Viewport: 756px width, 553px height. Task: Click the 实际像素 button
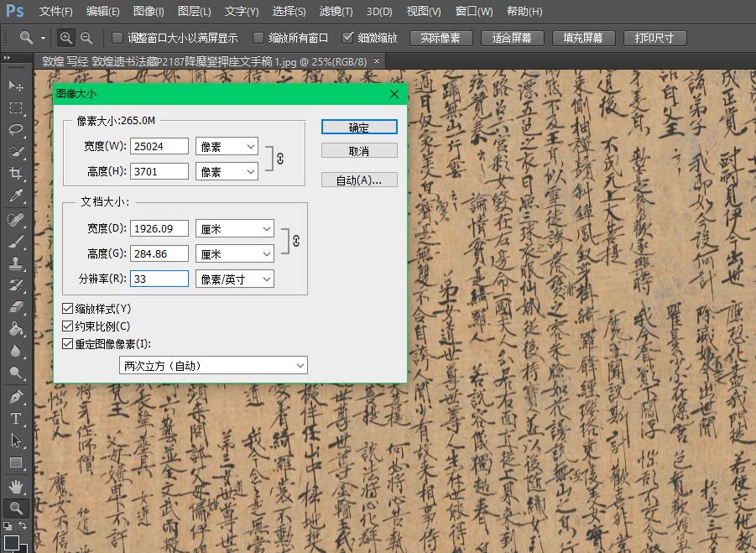click(x=441, y=38)
